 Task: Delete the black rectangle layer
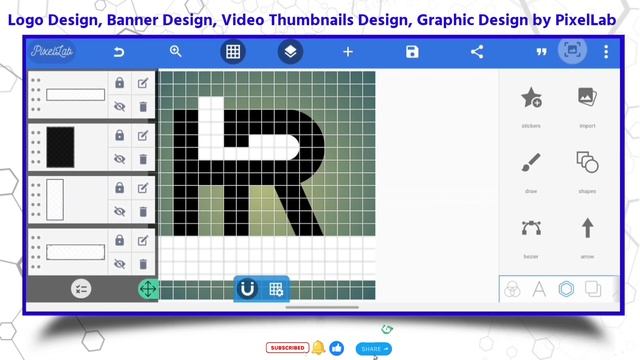coord(143,159)
